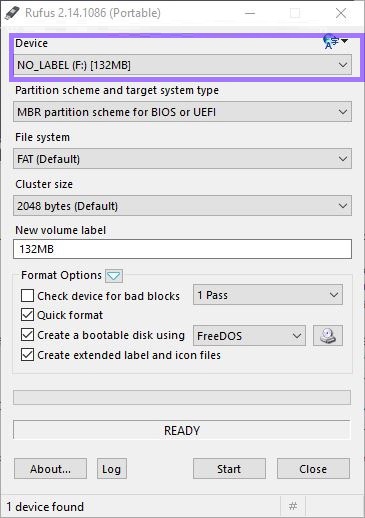Toggle Create a bootable disk using
This screenshot has height=518, width=365.
[27, 335]
